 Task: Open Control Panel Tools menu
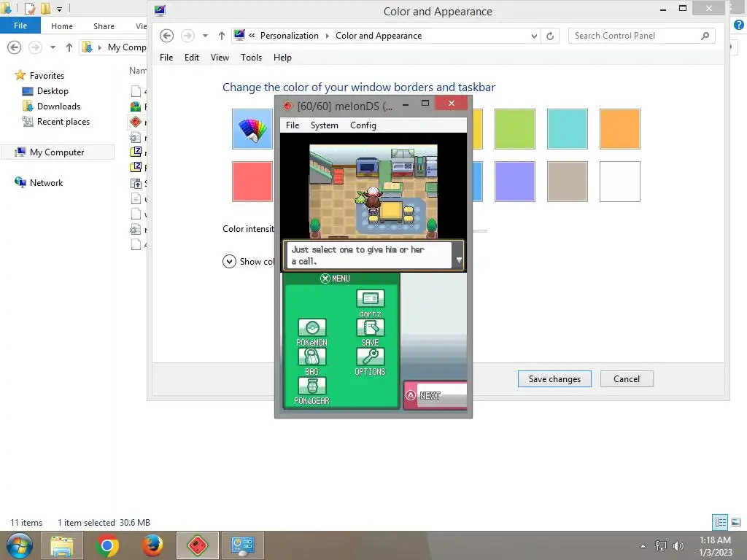click(x=251, y=58)
